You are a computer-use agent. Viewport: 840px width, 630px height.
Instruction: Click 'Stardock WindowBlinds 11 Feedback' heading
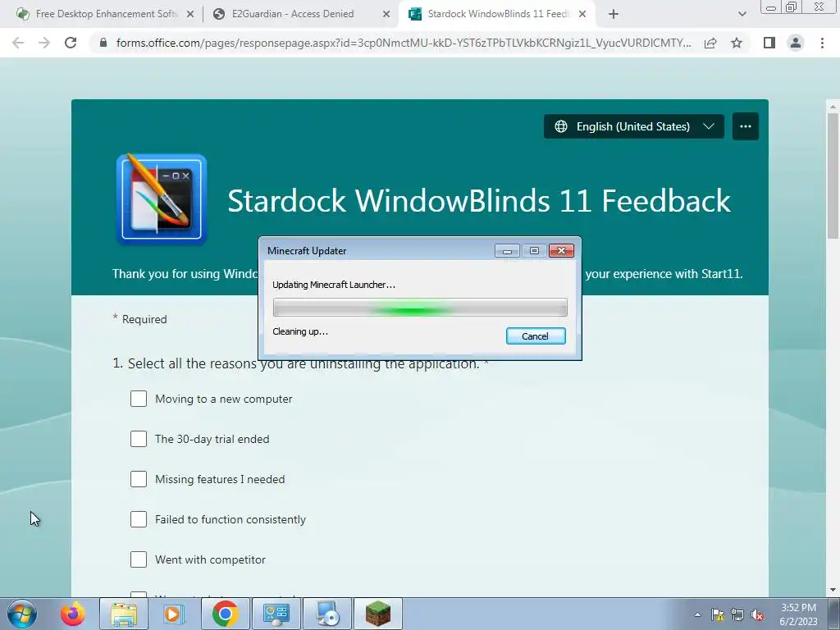coord(479,201)
